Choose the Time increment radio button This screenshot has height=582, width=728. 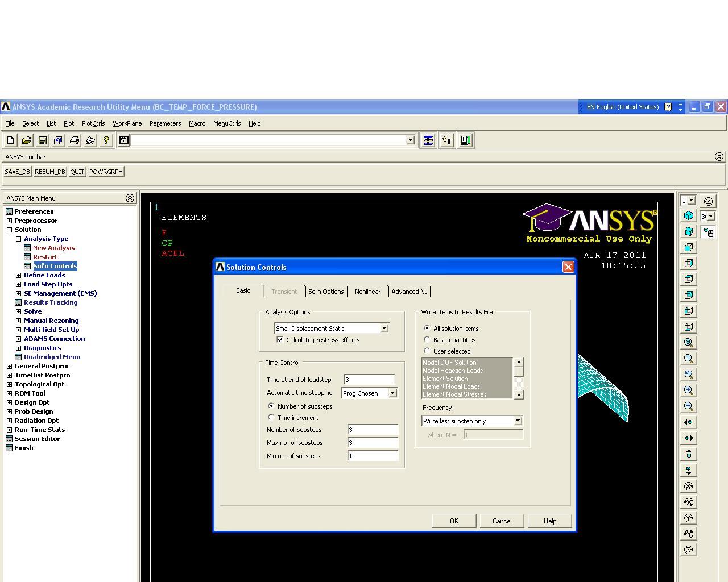point(271,417)
